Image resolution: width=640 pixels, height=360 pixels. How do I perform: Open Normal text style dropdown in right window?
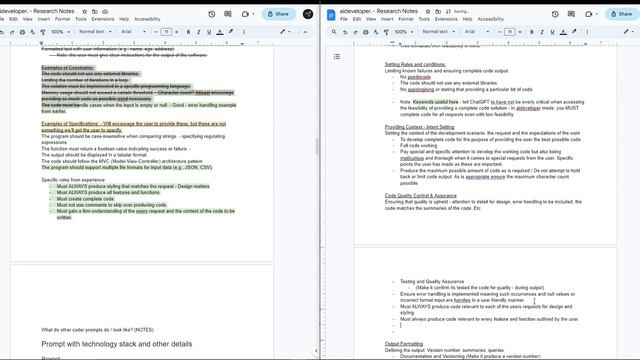point(438,32)
